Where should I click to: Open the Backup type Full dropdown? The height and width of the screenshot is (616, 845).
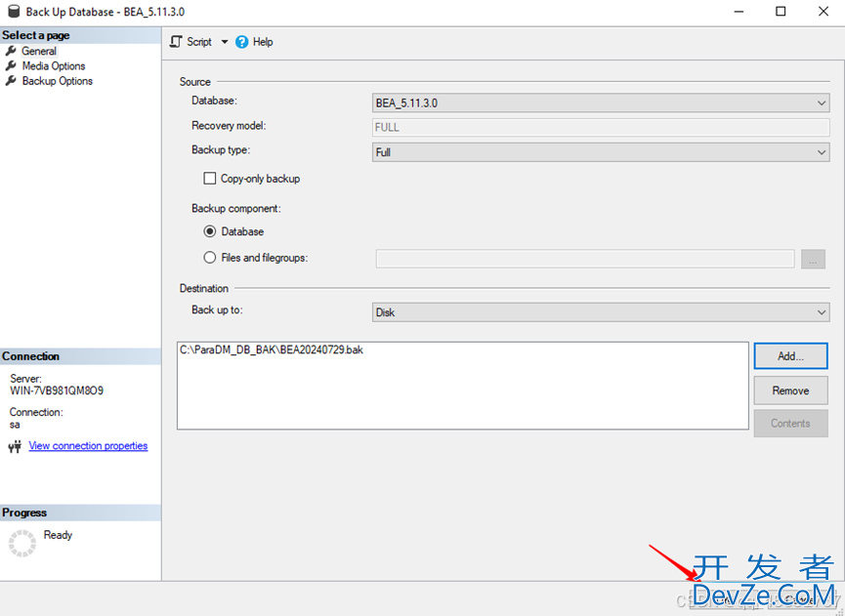(601, 152)
